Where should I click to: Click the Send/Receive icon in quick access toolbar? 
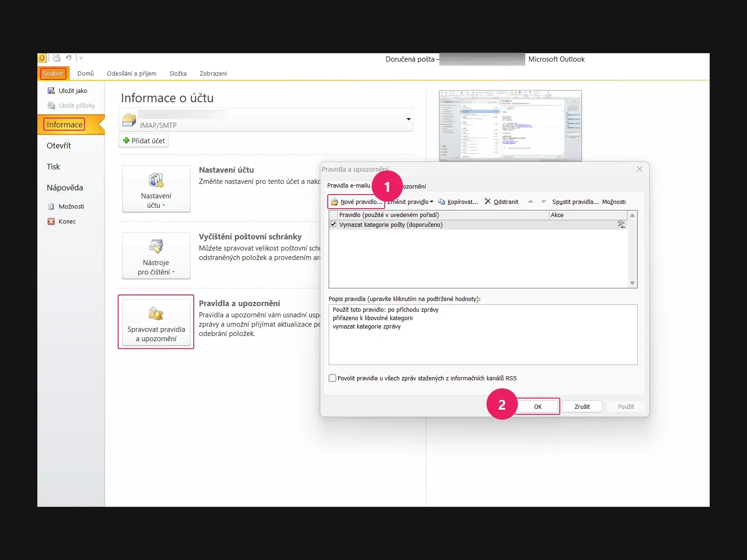click(56, 58)
